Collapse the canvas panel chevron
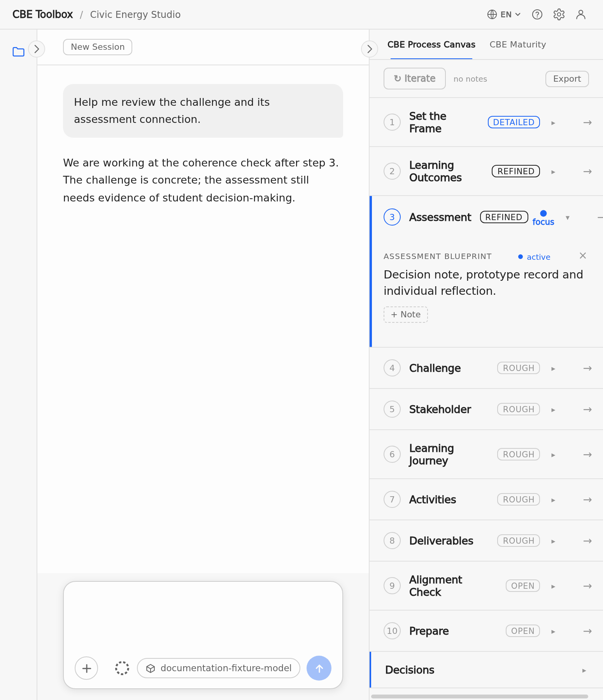This screenshot has height=700, width=603. click(370, 49)
